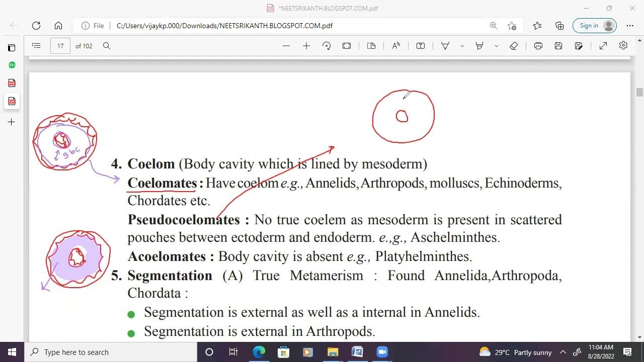
Task: Select the Erase tool
Action: 514,46
